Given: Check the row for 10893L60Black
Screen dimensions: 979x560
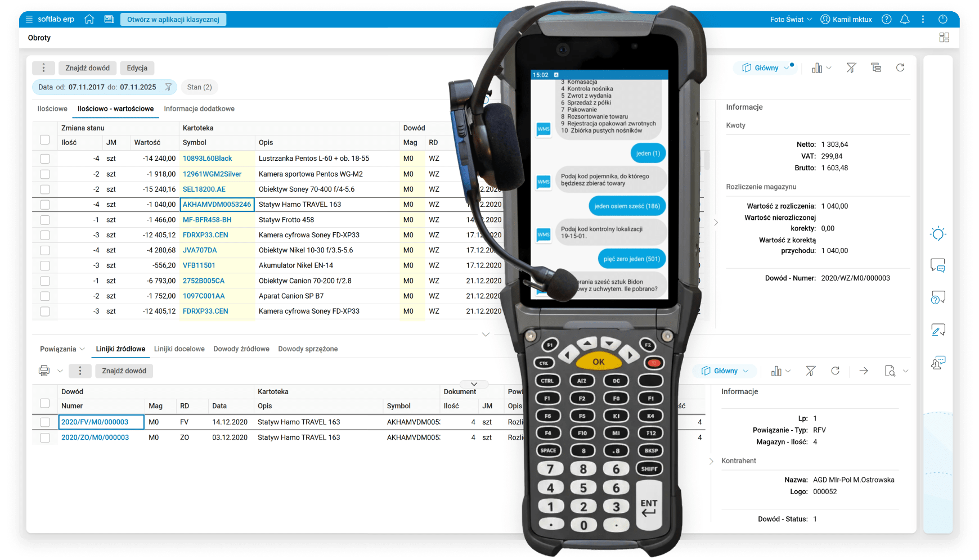Looking at the screenshot, I should pos(45,159).
